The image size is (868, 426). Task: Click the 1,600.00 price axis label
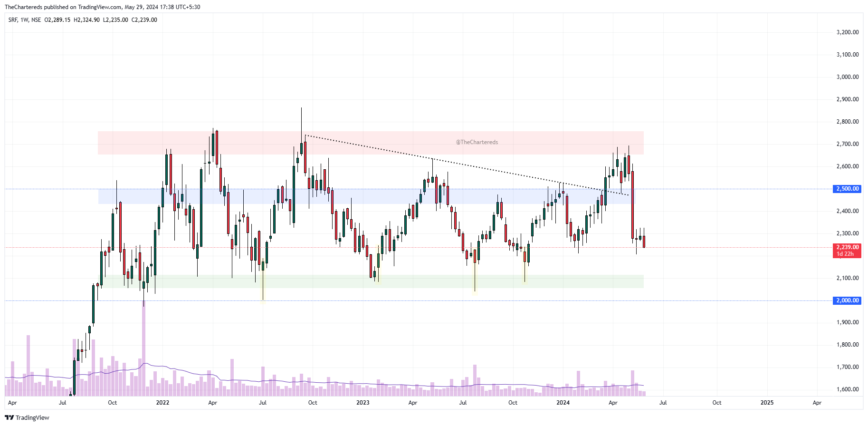coord(847,389)
